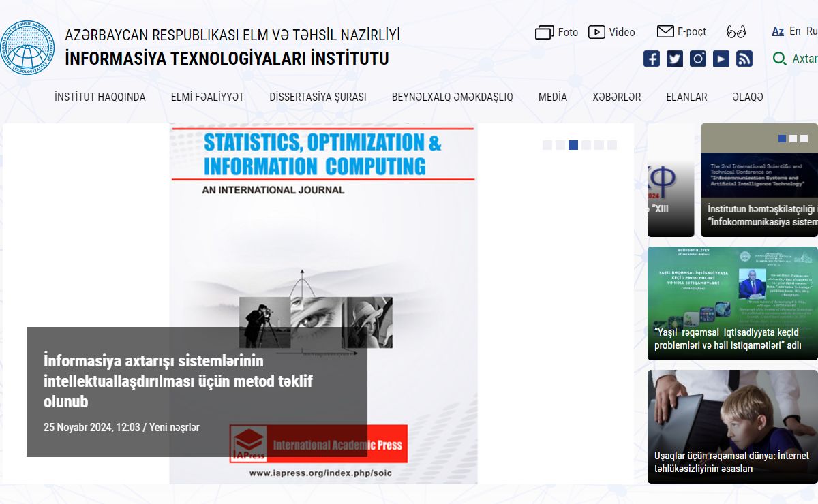The width and height of the screenshot is (818, 504).
Task: Select the first main slider dot
Action: 547,145
